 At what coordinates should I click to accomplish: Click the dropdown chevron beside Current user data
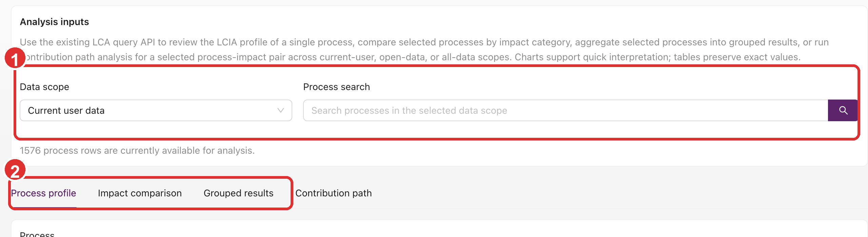280,110
